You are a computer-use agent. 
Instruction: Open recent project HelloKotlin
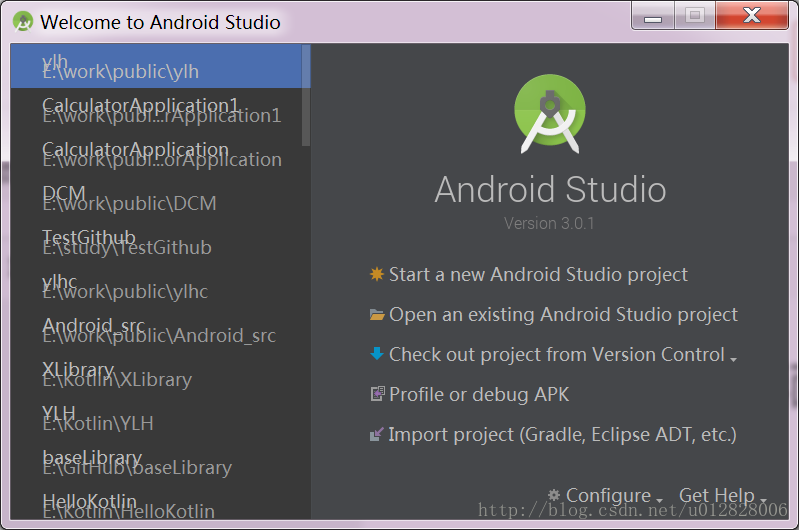(161, 502)
